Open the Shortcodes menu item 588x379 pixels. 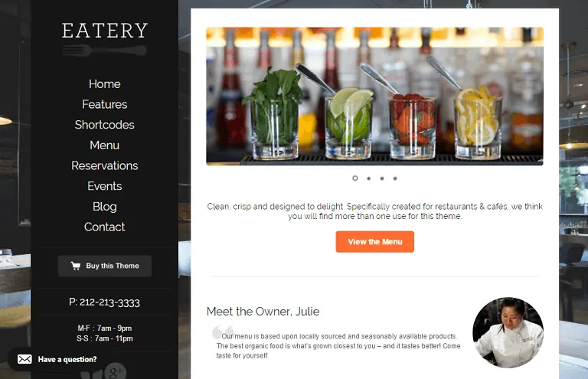[x=105, y=125]
